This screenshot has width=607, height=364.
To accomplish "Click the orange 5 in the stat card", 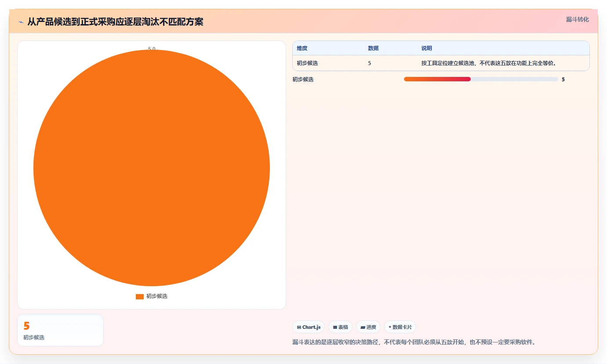I will 26,326.
